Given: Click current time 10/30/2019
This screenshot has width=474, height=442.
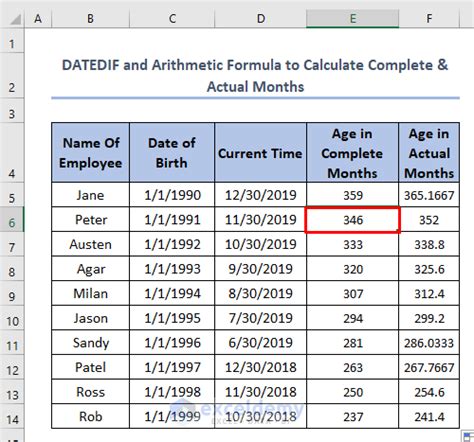Looking at the screenshot, I should 261,244.
